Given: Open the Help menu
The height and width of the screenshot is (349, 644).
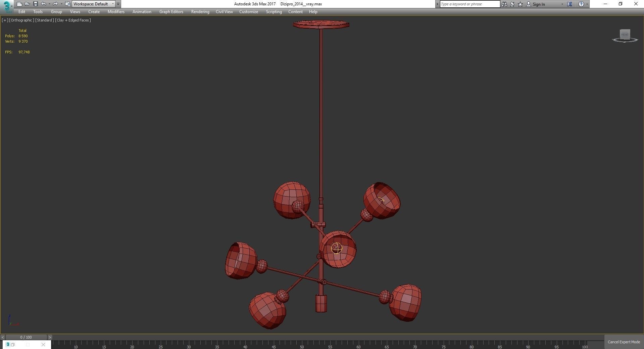Looking at the screenshot, I should point(313,12).
